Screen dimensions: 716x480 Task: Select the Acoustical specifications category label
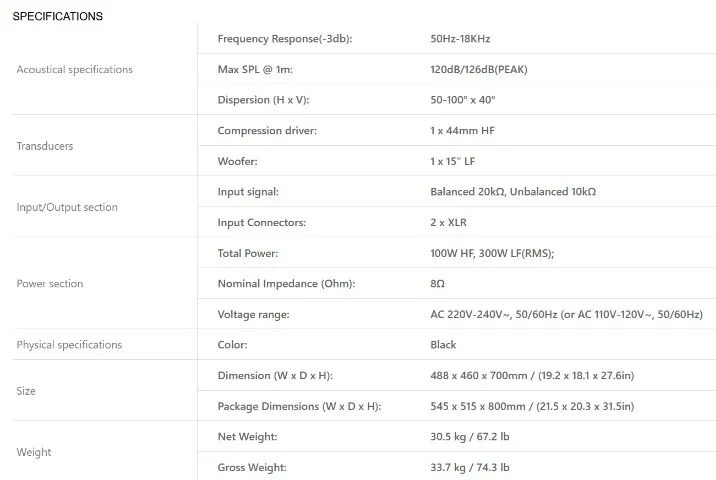click(x=74, y=69)
